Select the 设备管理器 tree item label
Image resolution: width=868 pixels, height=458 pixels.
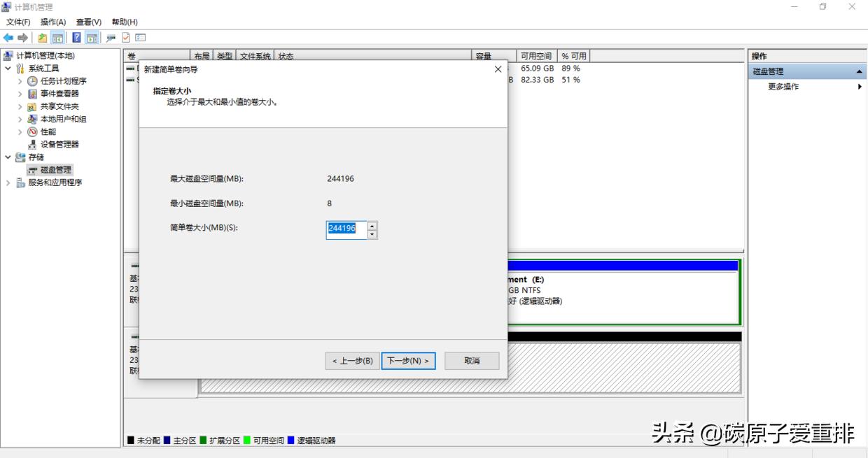click(59, 145)
